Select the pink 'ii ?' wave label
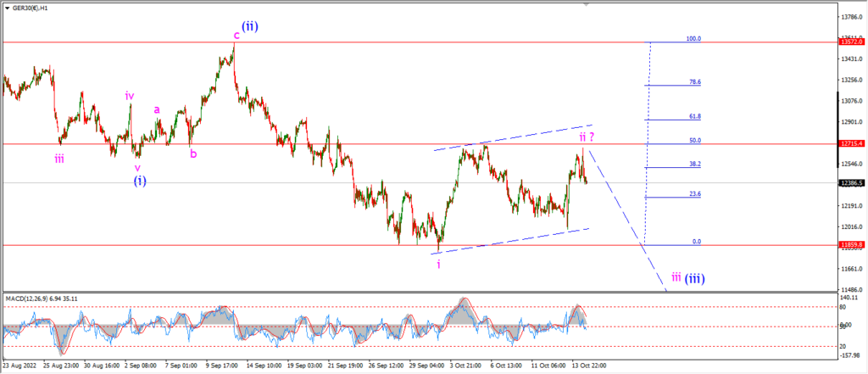 (x=588, y=137)
